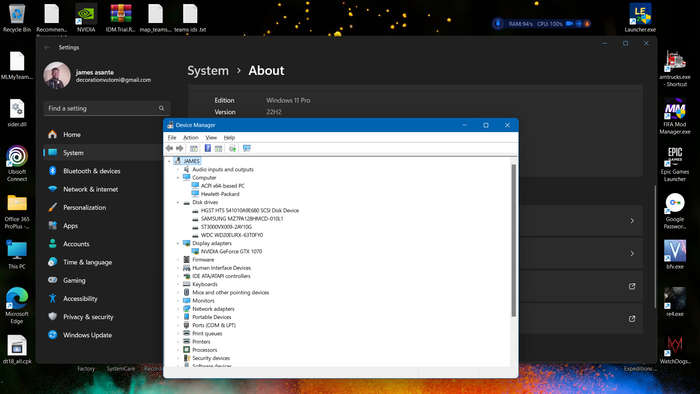Open the Epic Games Launcher desktop shortcut
This screenshot has height=394, width=700.
[675, 164]
